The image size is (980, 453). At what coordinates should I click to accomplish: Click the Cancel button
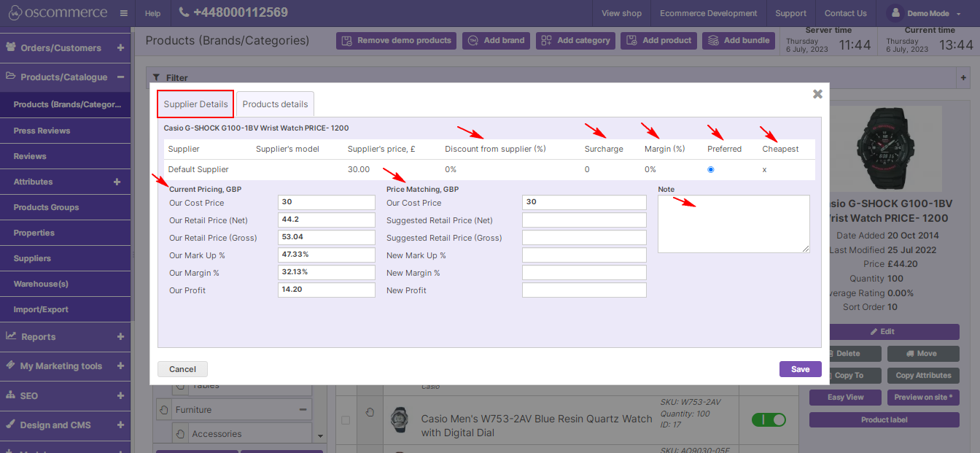(182, 369)
